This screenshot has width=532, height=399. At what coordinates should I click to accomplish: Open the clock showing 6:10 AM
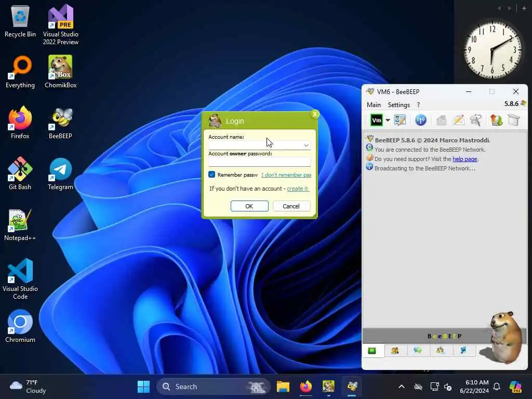474,387
